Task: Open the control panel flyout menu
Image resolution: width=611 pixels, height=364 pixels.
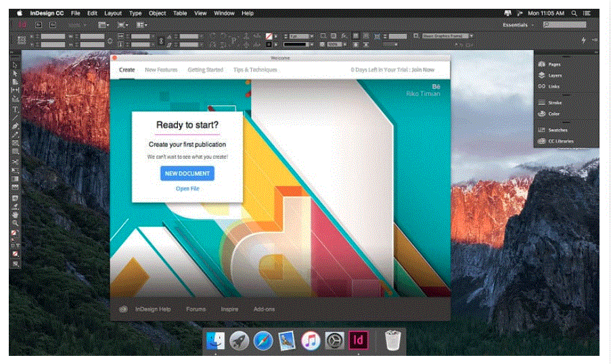Action: pyautogui.click(x=595, y=40)
